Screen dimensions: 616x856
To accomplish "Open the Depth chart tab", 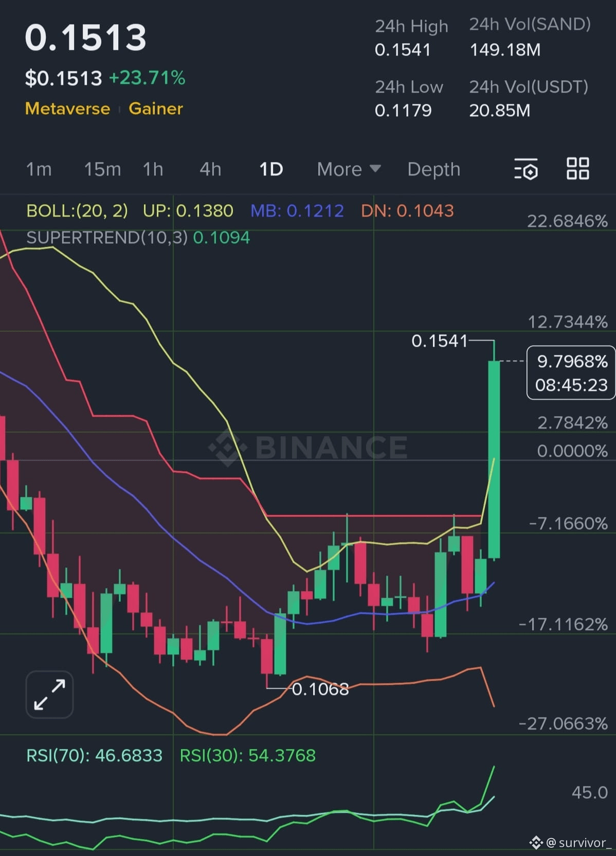I will 433,170.
